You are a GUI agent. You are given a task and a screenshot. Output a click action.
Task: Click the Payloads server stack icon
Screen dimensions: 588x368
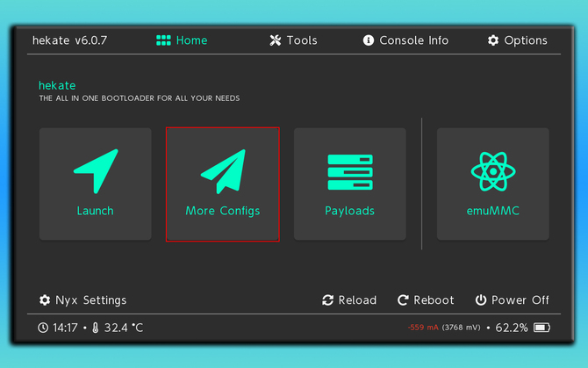point(350,172)
